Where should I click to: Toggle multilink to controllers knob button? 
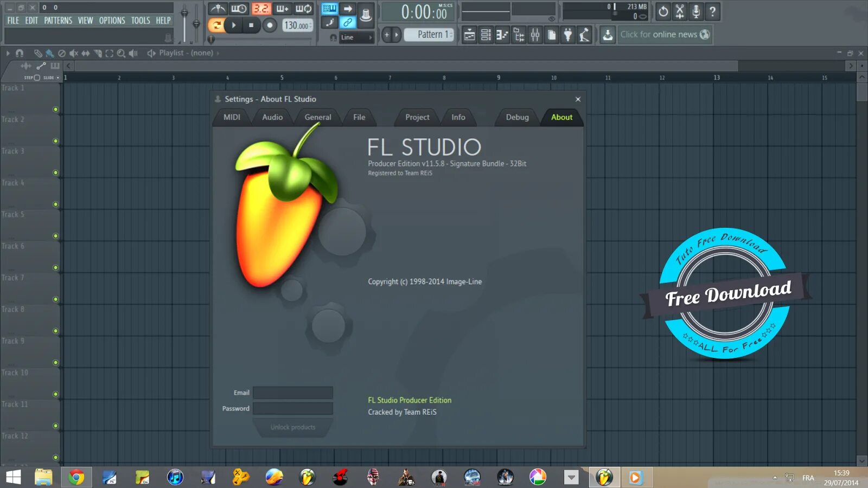point(366,15)
